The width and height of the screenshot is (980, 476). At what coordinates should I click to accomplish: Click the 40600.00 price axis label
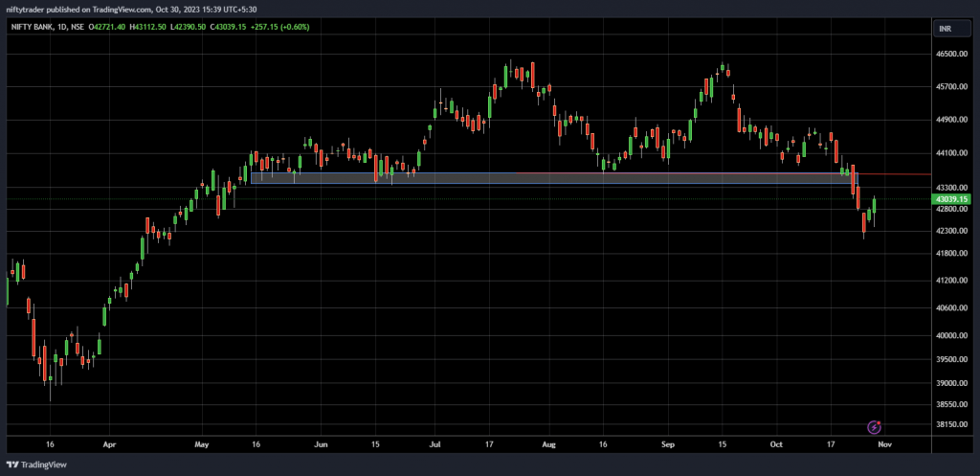click(x=952, y=308)
